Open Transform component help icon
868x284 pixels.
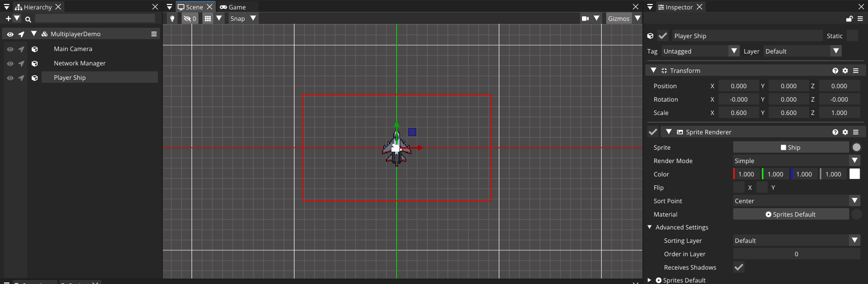click(835, 70)
